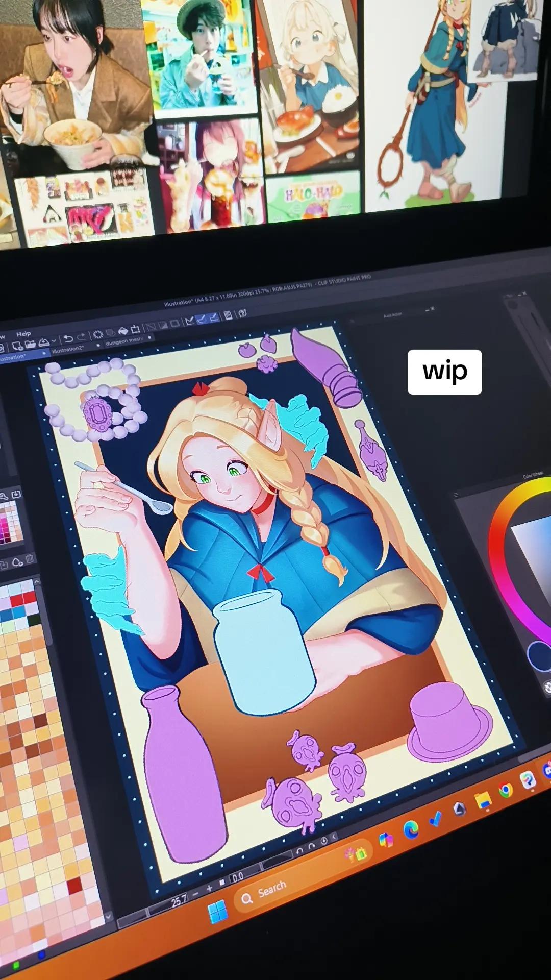Click the Clear (dotted circle) icon

click(x=98, y=334)
